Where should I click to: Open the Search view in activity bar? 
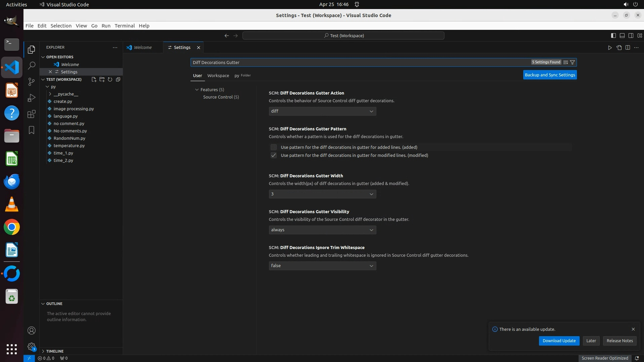32,65
